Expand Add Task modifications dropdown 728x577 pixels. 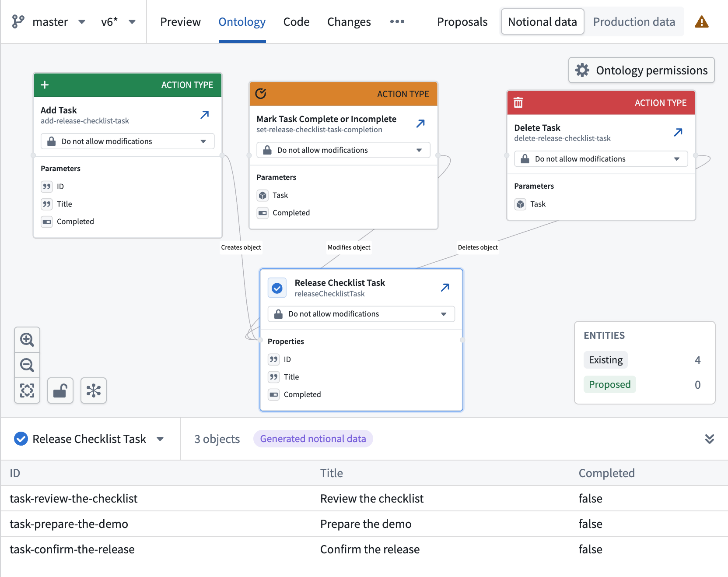pyautogui.click(x=127, y=141)
